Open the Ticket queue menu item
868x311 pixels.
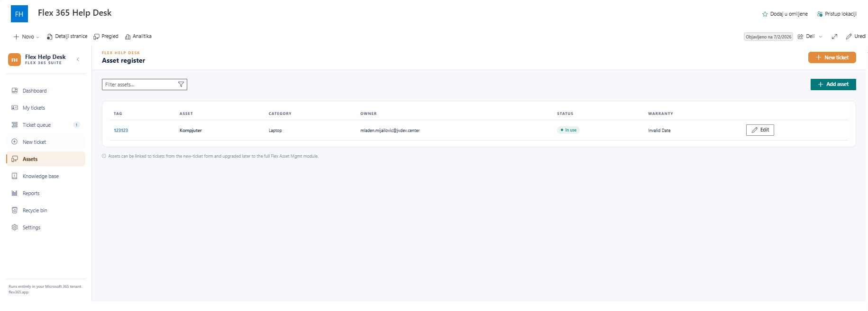click(x=46, y=125)
